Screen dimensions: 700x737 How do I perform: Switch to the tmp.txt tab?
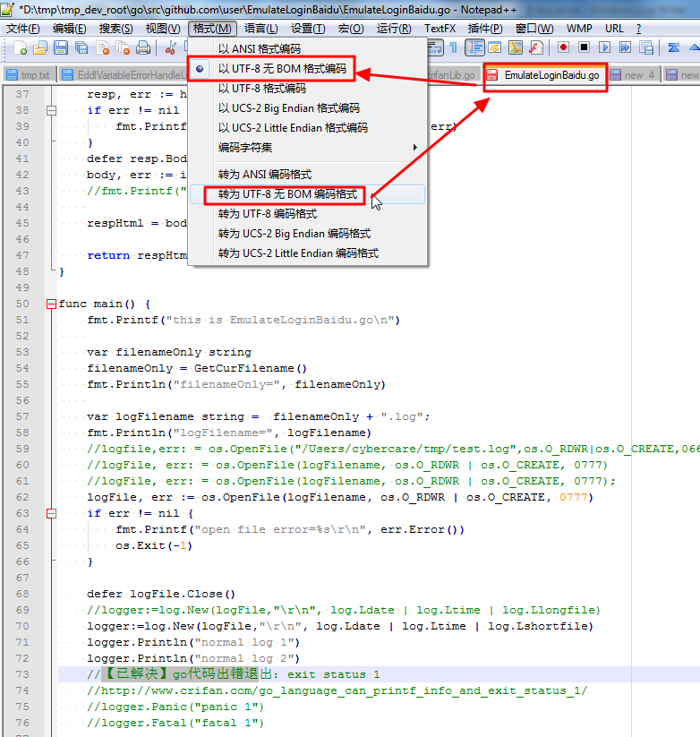30,74
